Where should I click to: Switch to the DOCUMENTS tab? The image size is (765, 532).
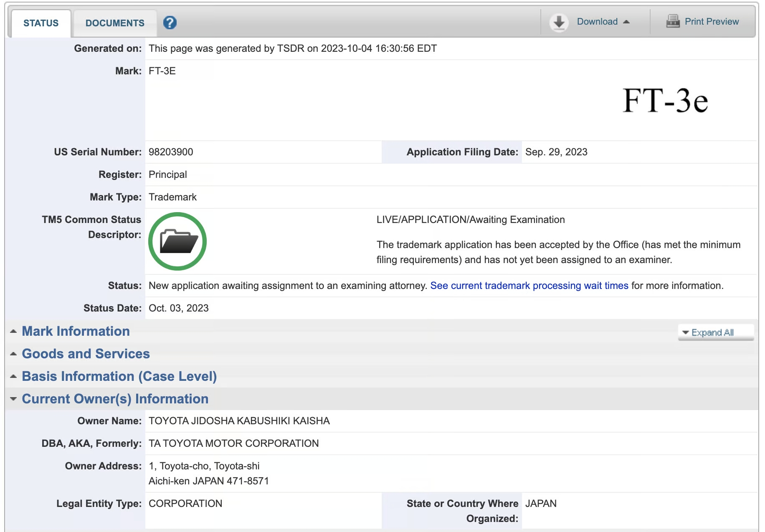point(115,23)
